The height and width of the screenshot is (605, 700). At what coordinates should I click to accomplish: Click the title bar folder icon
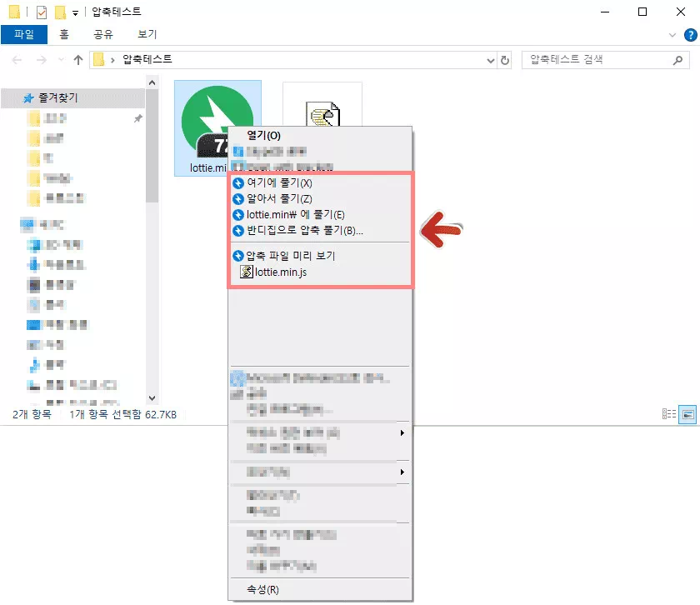coord(15,12)
